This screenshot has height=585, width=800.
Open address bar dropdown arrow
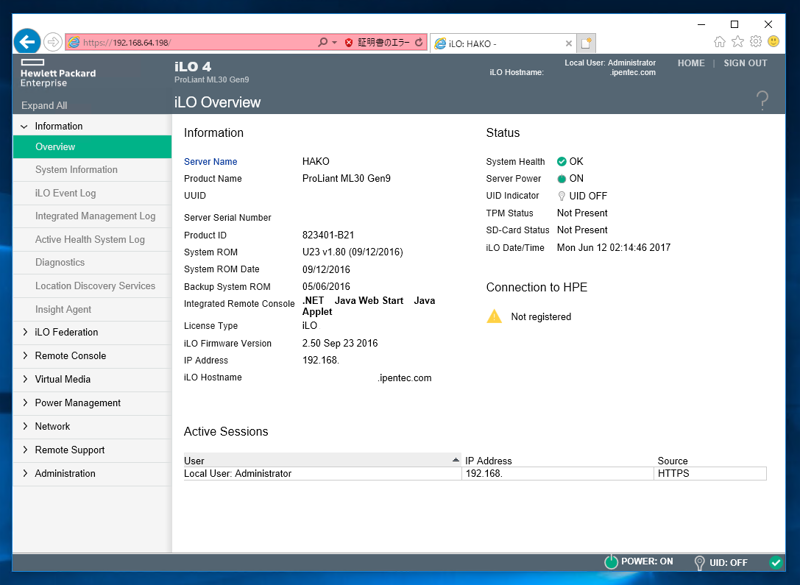point(335,42)
